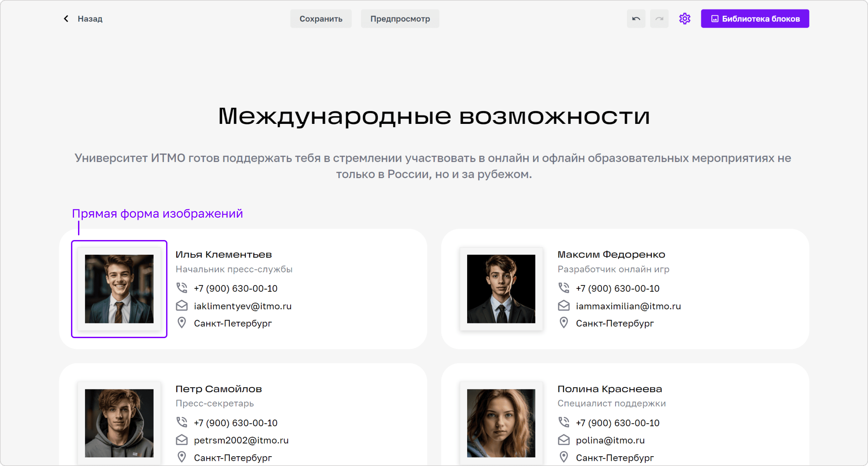Click Полина Краснеева's phone number text
Screen dimensions: 868x466
tap(618, 423)
